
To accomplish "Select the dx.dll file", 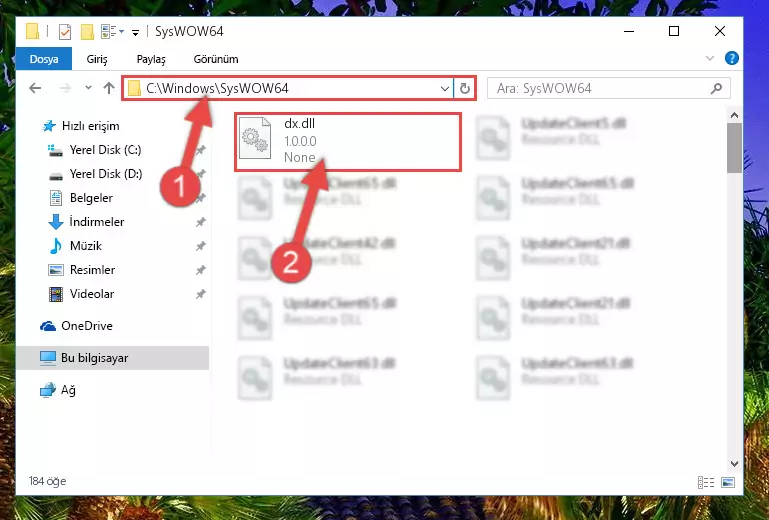I will pos(348,142).
